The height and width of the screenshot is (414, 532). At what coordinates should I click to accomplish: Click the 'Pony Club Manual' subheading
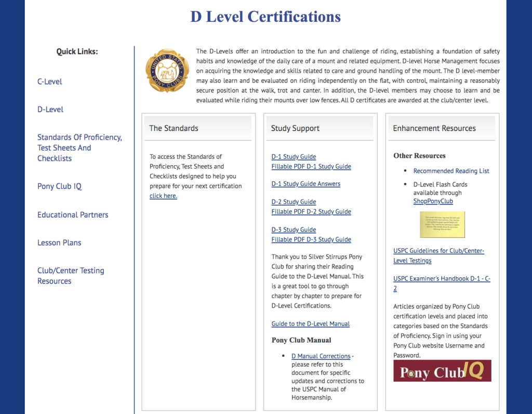(x=301, y=340)
